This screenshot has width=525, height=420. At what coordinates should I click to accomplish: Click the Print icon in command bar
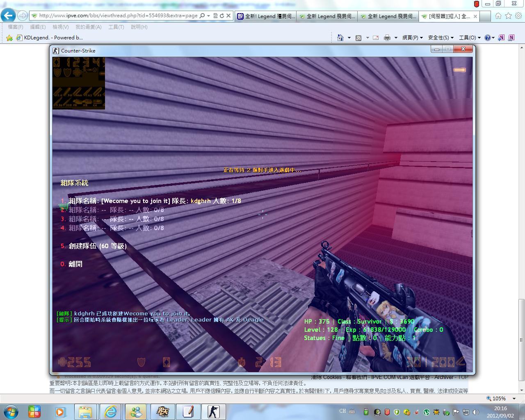point(387,38)
